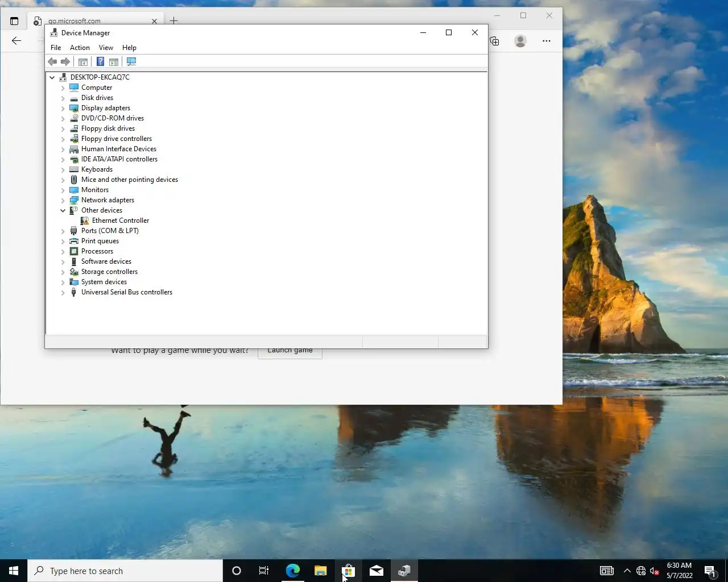Expand the Network adapters node
The width and height of the screenshot is (728, 582).
pos(63,200)
